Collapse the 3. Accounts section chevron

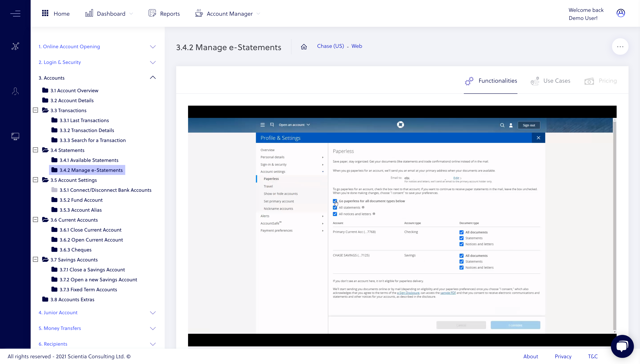[153, 78]
